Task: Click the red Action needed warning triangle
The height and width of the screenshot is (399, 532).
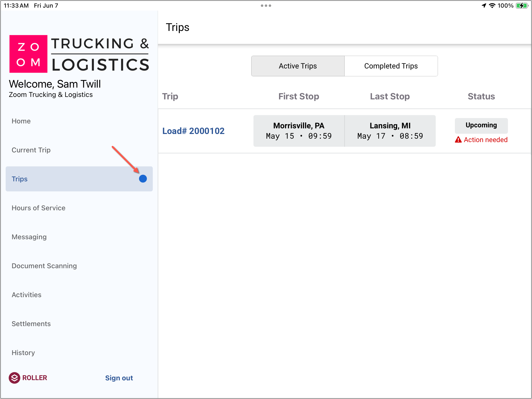Action: click(x=458, y=140)
